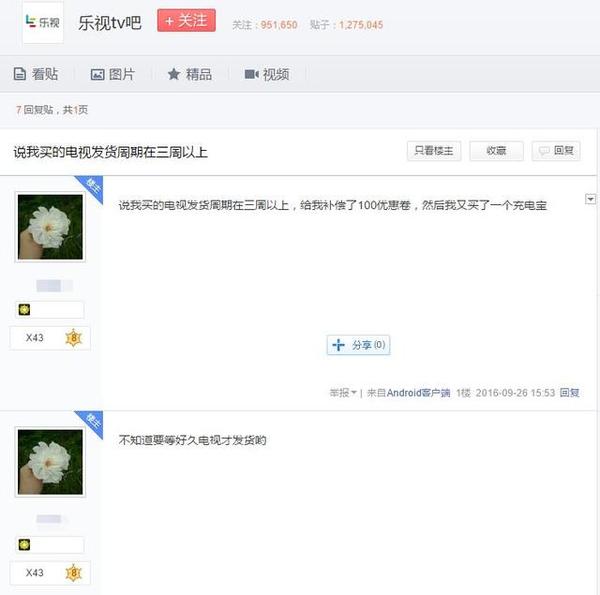The width and height of the screenshot is (600, 595).
Task: Click the X43 level tag in second post
Action: [34, 572]
